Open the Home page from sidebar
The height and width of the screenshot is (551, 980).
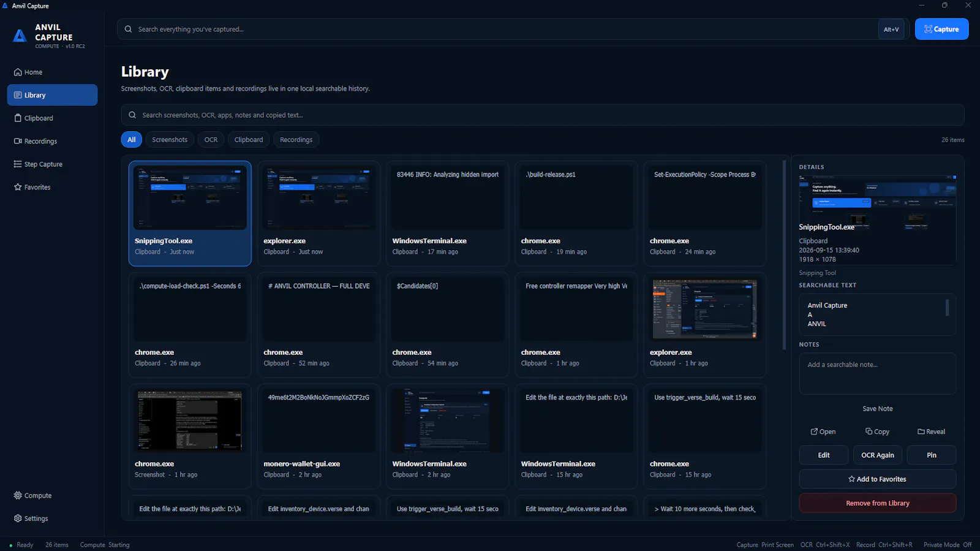tap(52, 72)
